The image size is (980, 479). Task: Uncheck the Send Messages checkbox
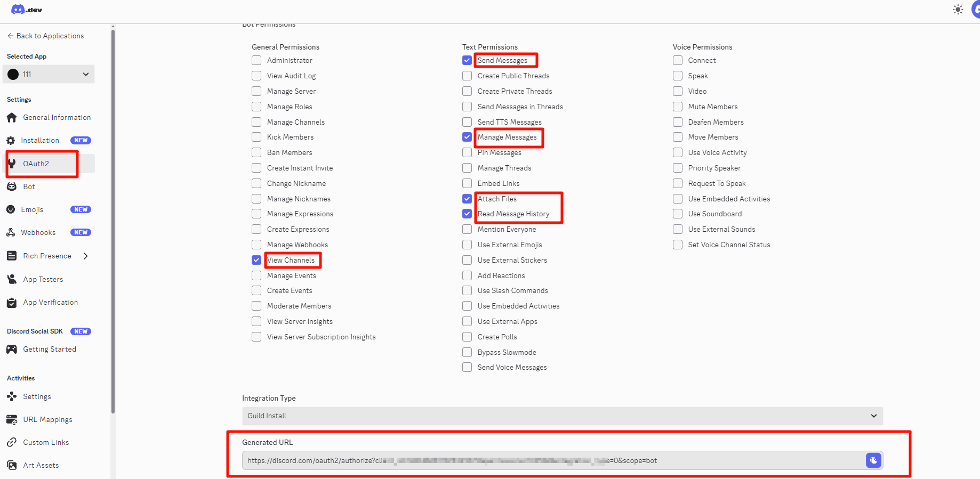pyautogui.click(x=467, y=60)
